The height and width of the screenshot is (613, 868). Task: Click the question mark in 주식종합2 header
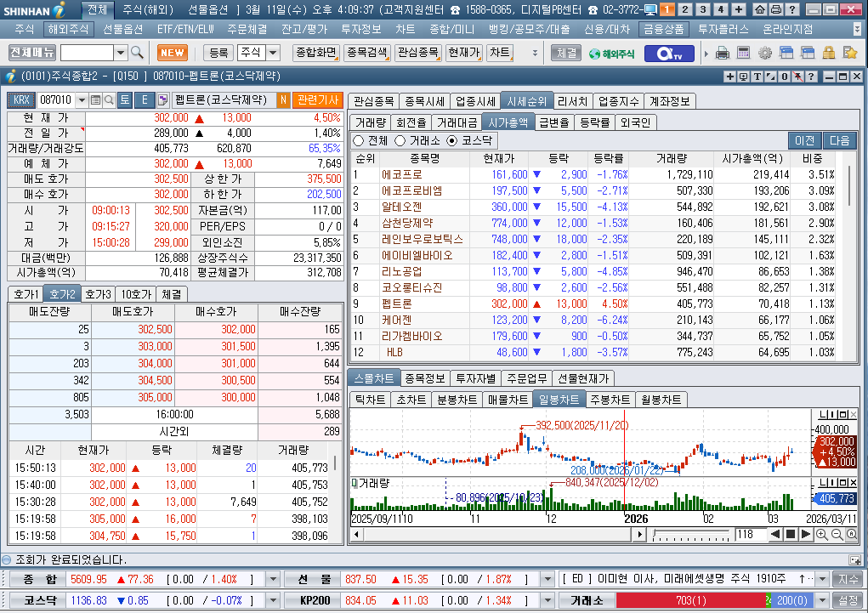[811, 77]
